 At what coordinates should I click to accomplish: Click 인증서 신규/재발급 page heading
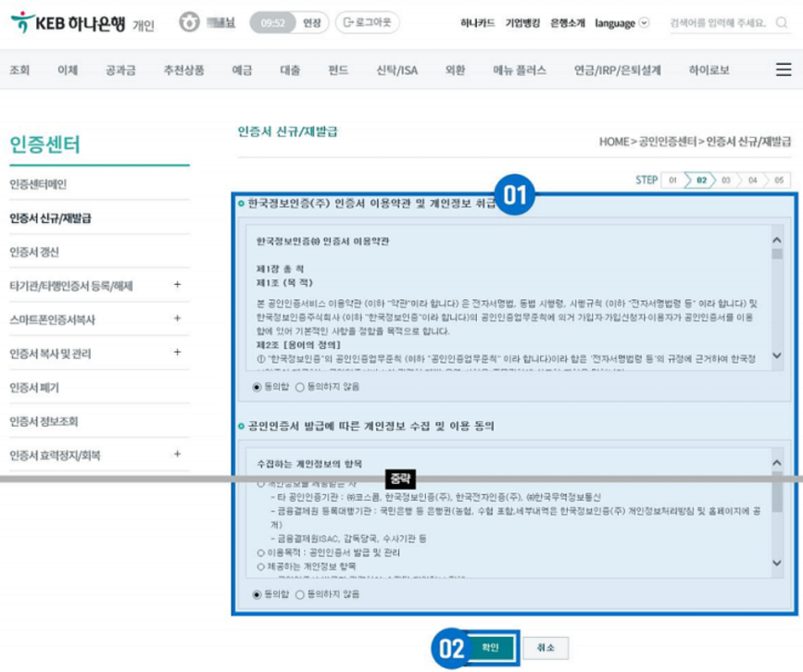288,132
